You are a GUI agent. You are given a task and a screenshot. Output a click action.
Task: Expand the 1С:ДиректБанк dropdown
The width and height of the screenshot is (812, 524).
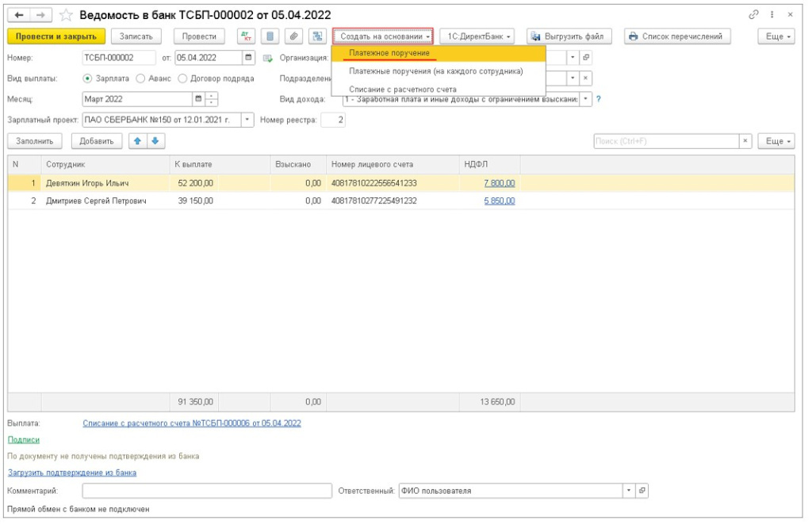pos(477,36)
